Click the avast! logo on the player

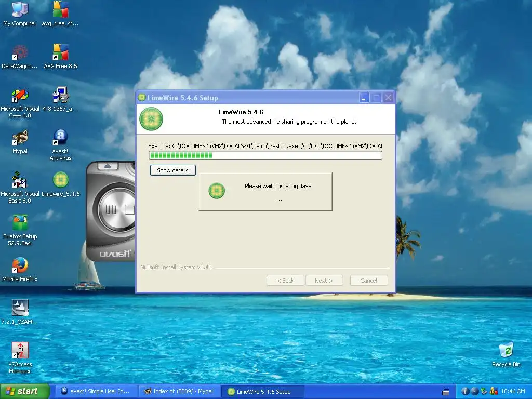point(115,254)
